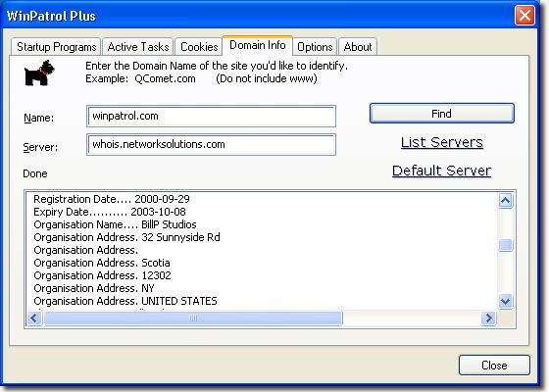Open the About tab
The image size is (549, 392).
[x=358, y=47]
